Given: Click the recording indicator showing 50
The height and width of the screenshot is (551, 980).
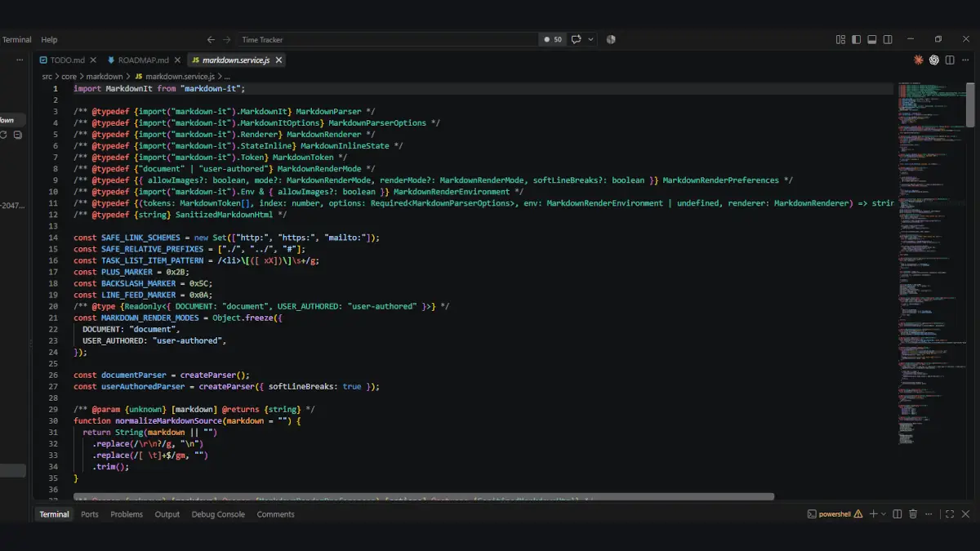Looking at the screenshot, I should click(x=552, y=39).
